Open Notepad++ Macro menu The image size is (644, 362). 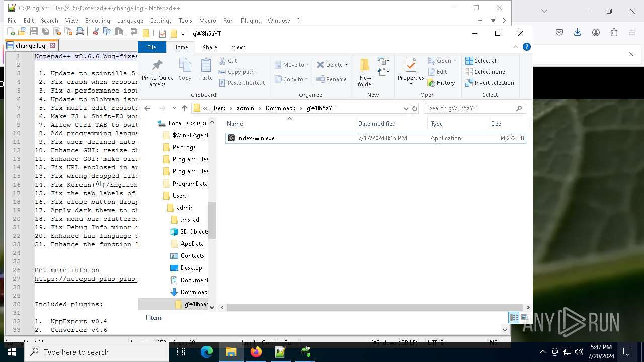207,21
